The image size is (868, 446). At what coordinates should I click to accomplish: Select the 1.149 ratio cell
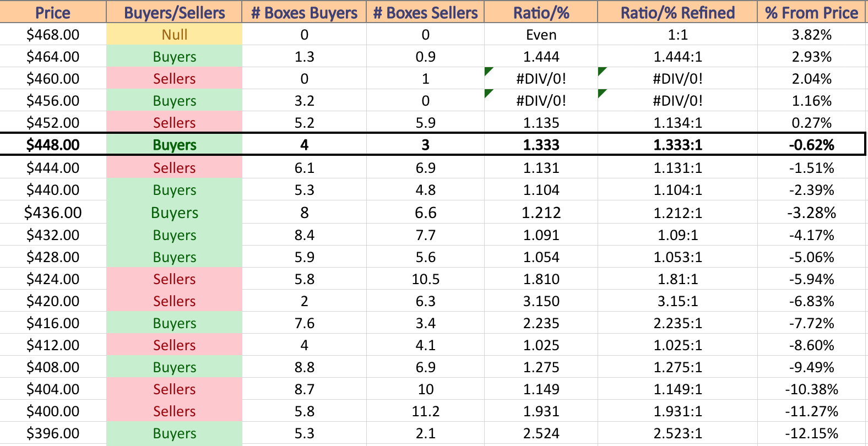[x=541, y=389]
